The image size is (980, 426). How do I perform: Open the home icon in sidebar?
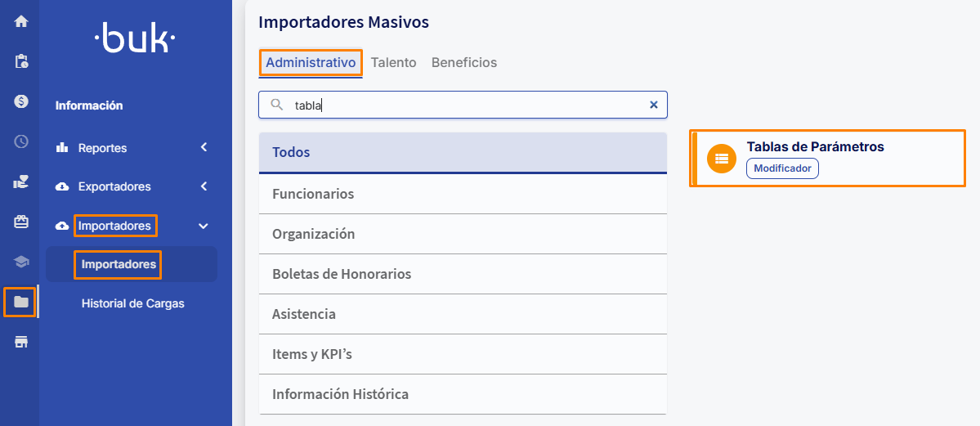pos(21,21)
